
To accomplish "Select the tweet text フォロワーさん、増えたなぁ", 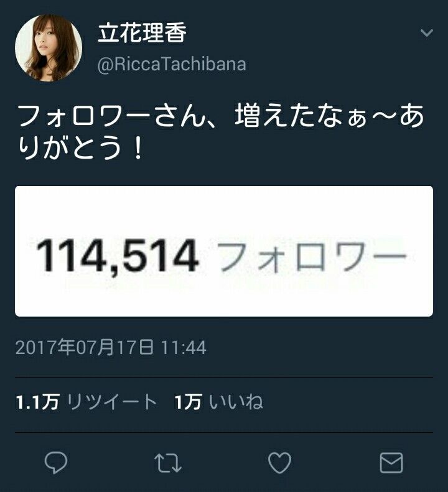I will [192, 116].
